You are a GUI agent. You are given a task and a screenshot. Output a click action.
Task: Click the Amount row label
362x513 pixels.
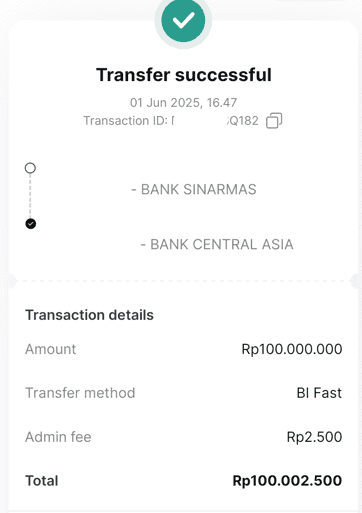51,349
